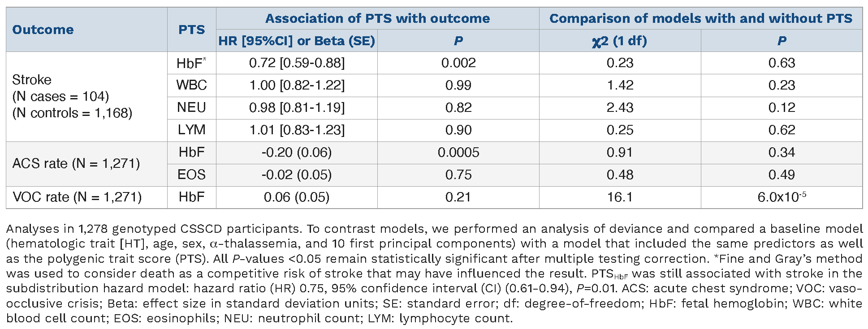Click the NEU row label

pyautogui.click(x=191, y=107)
